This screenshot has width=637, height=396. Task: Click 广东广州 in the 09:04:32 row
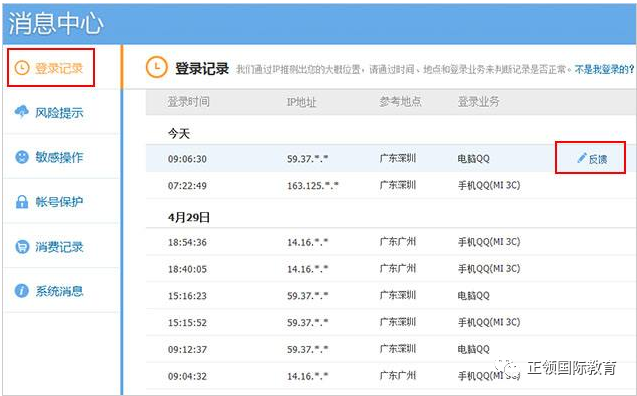point(398,375)
